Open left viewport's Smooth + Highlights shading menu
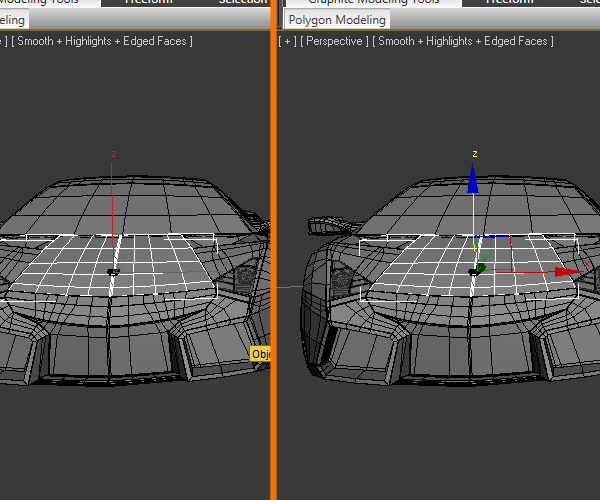600x500 pixels. tap(102, 41)
